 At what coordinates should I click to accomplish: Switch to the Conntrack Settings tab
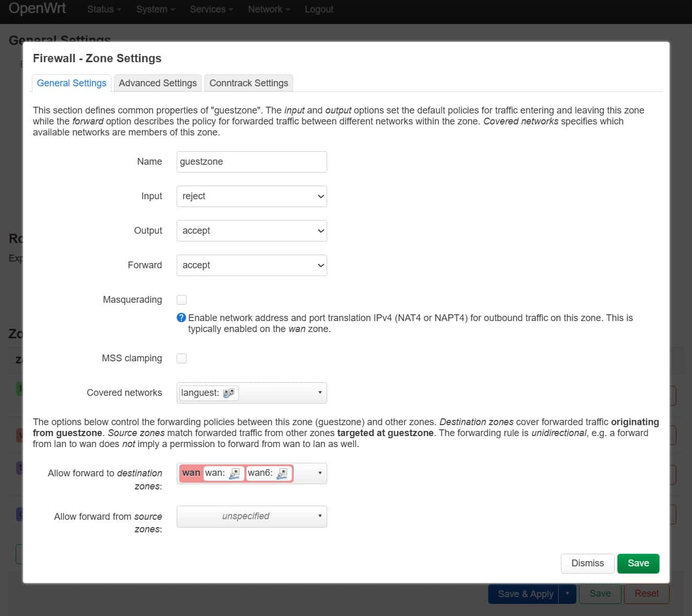click(248, 83)
